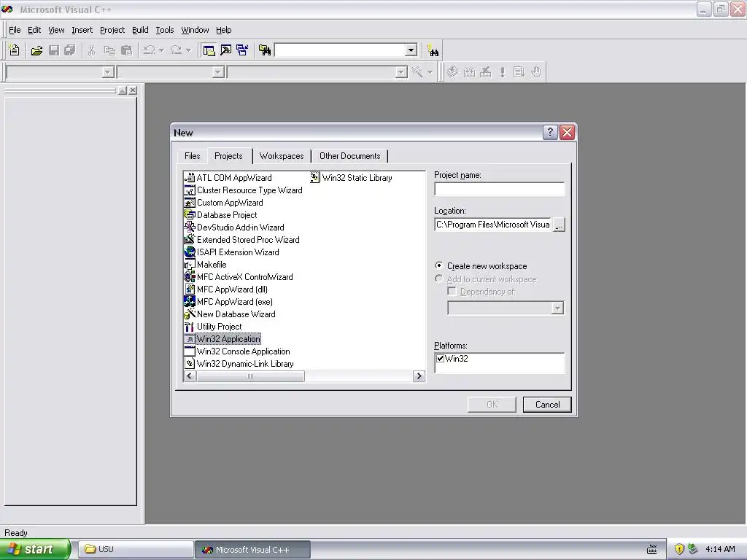Select Create new workspace radio button
The height and width of the screenshot is (560, 747).
point(438,265)
